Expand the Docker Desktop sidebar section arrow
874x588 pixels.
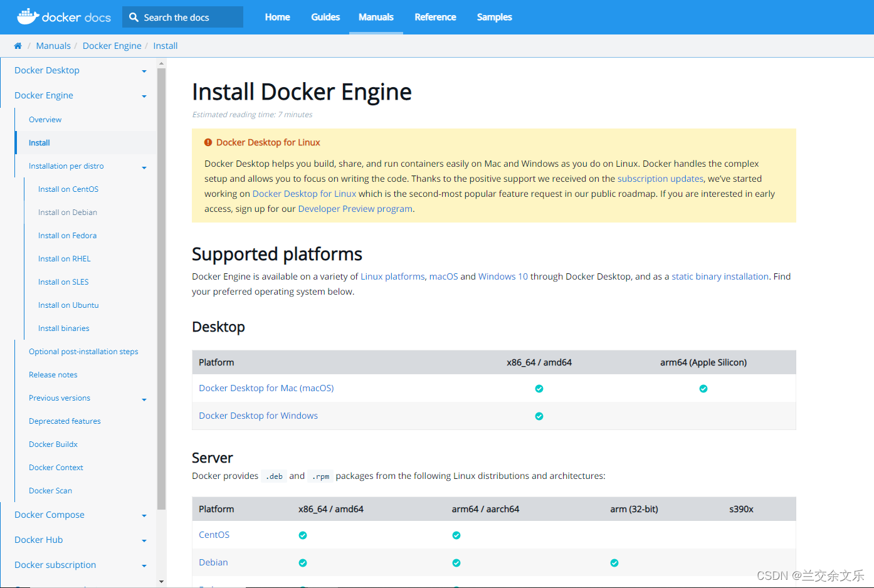(144, 71)
